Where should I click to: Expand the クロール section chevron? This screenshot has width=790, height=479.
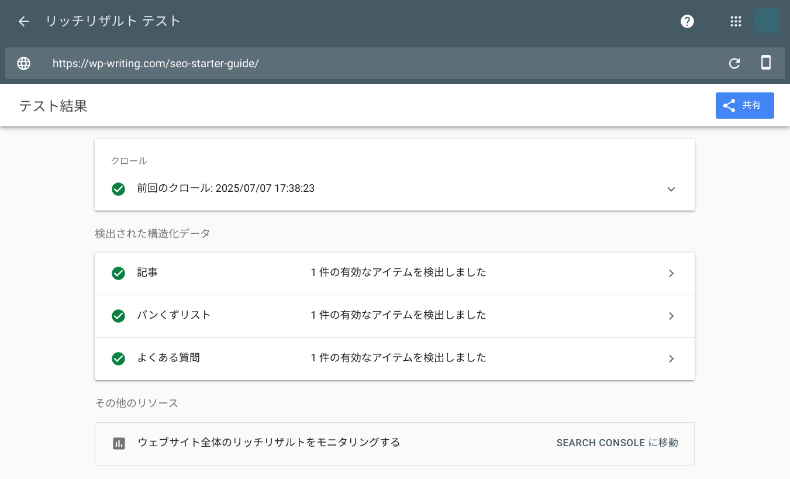coord(671,189)
